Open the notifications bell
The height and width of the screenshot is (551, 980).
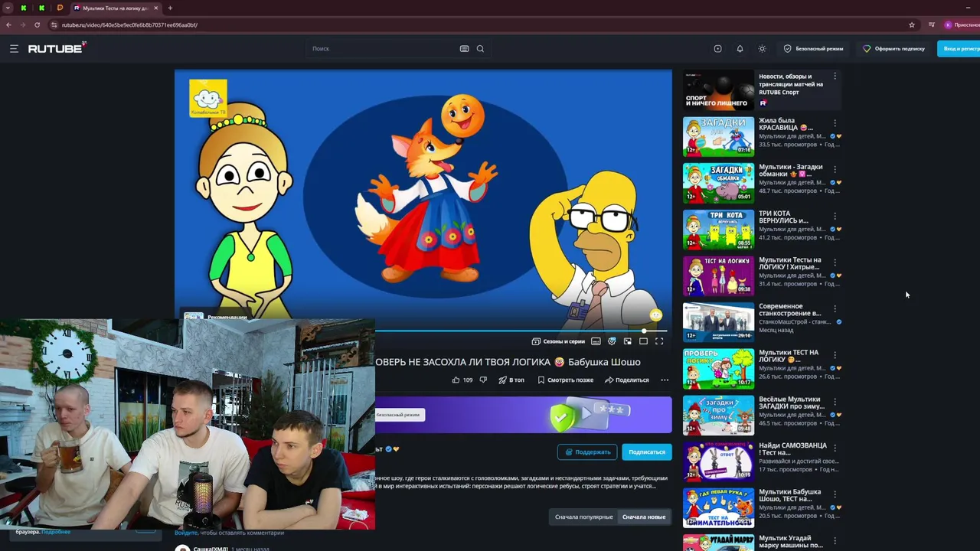click(x=740, y=48)
